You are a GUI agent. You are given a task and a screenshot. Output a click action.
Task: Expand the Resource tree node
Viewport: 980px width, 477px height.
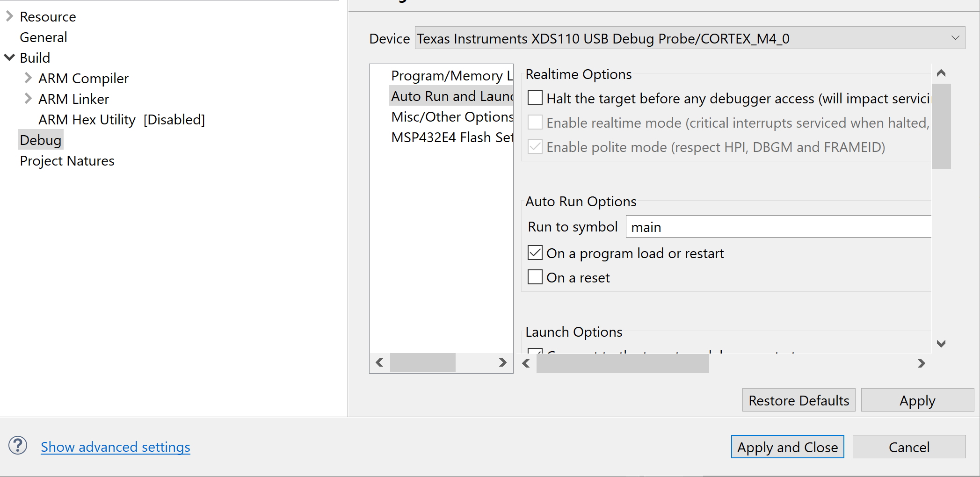[9, 16]
